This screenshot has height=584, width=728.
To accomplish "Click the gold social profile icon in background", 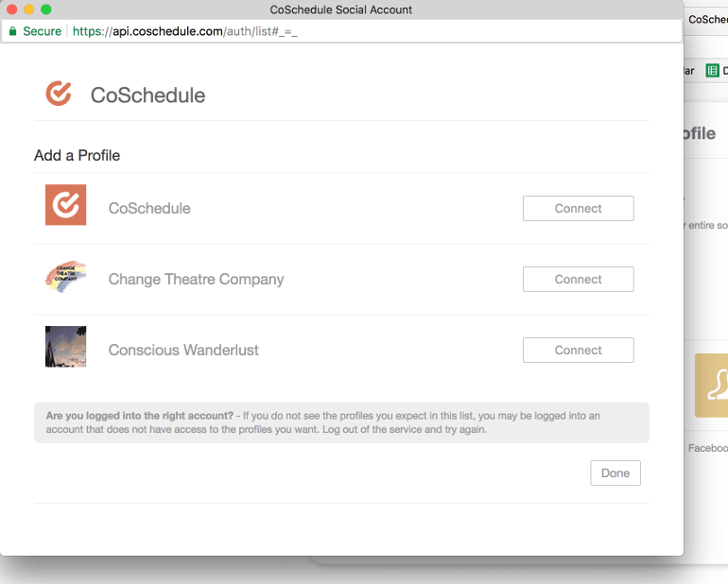I will tap(711, 385).
